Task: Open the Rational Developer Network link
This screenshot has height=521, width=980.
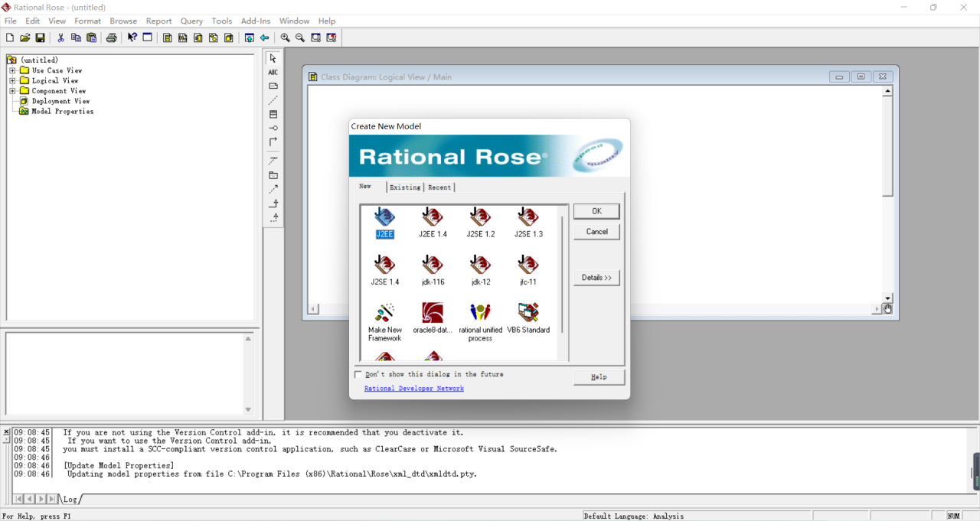Action: [413, 389]
